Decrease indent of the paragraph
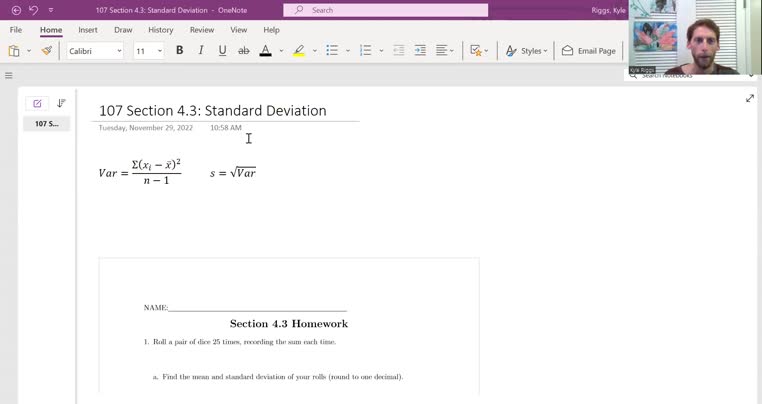The image size is (762, 404). click(399, 51)
